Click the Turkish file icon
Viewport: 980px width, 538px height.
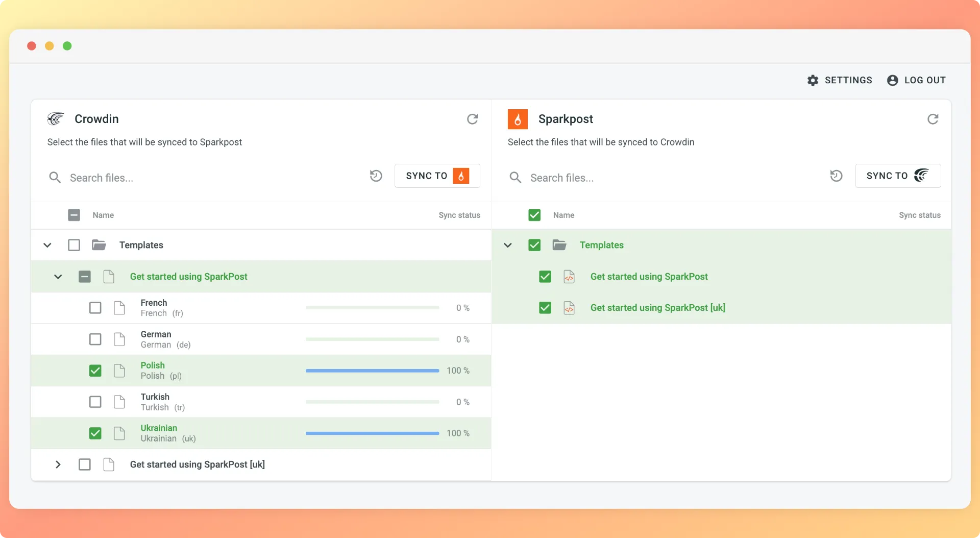click(x=119, y=402)
